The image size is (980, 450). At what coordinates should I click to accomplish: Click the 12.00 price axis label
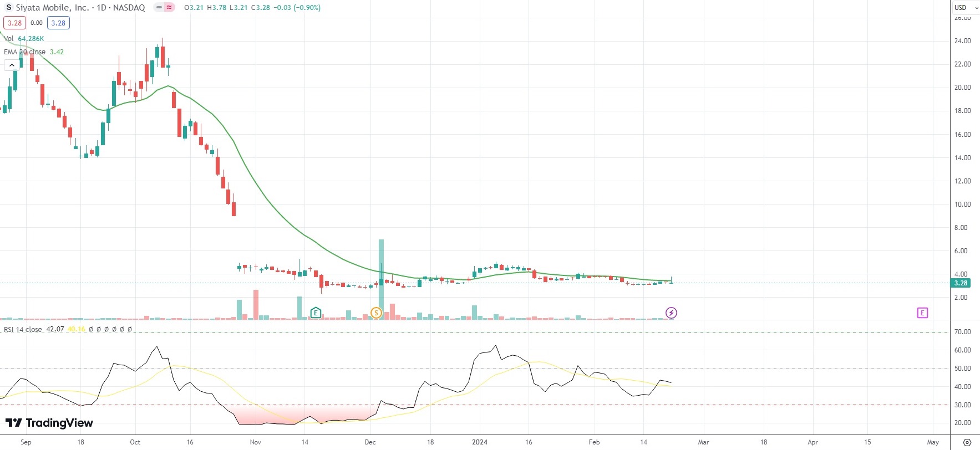pos(962,181)
